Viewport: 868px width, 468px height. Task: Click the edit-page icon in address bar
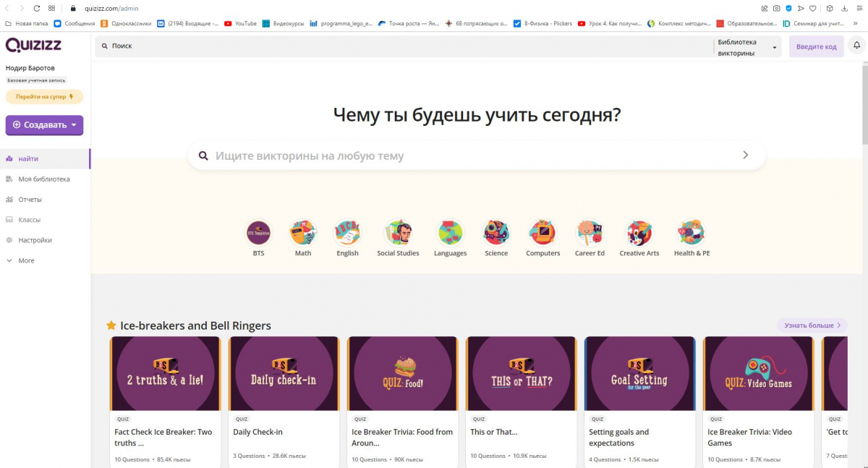click(765, 8)
